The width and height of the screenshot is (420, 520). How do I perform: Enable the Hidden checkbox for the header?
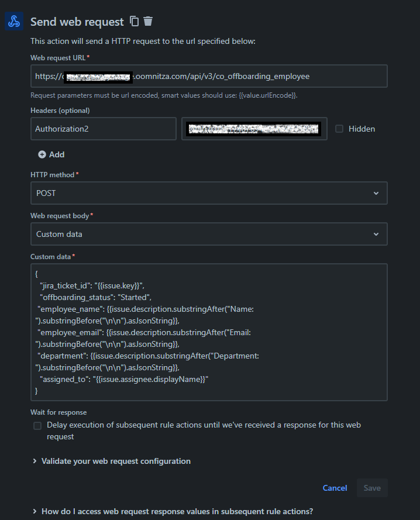pos(339,129)
